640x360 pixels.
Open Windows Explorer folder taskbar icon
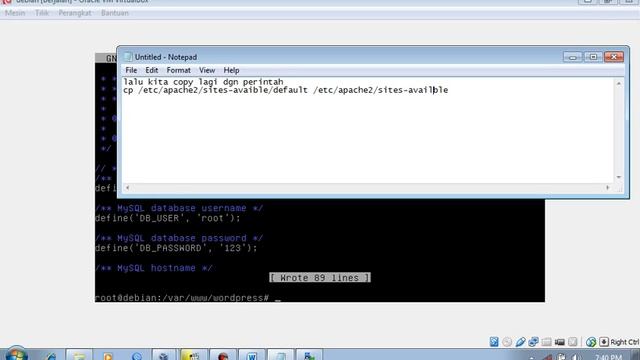[79, 356]
